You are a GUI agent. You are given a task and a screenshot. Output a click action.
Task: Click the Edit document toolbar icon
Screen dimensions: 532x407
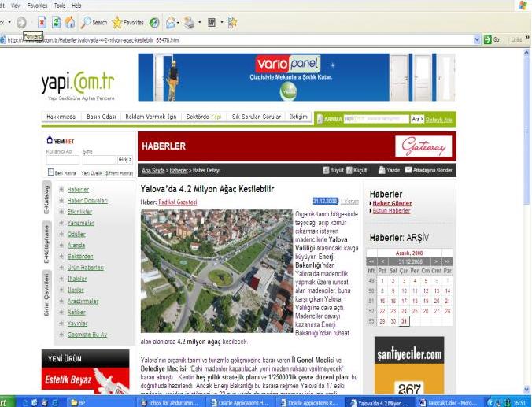coord(212,23)
